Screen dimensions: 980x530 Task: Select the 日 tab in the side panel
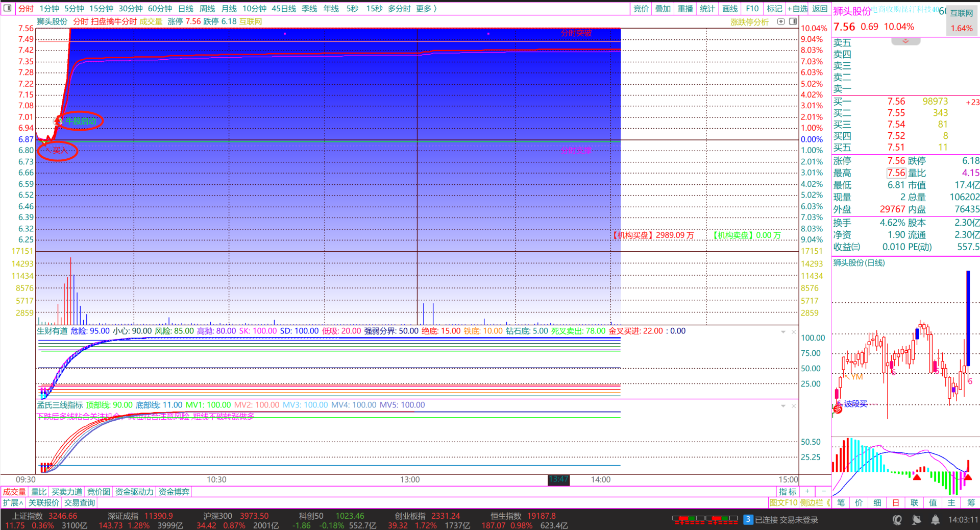pos(896,503)
